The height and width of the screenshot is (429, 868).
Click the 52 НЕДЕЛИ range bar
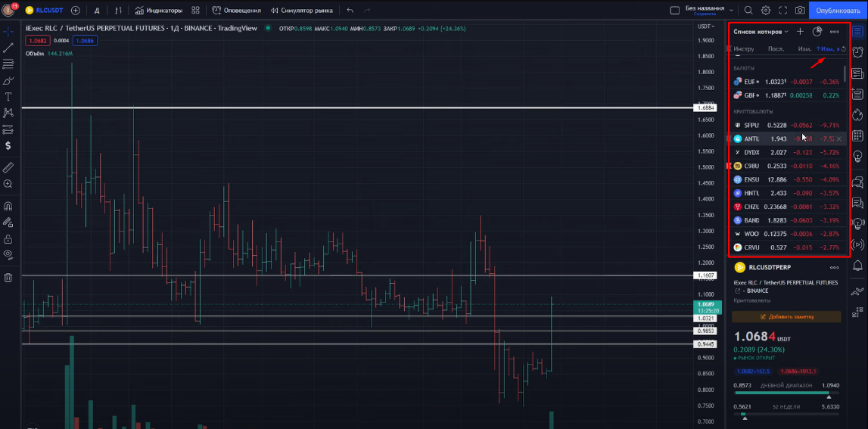[786, 414]
